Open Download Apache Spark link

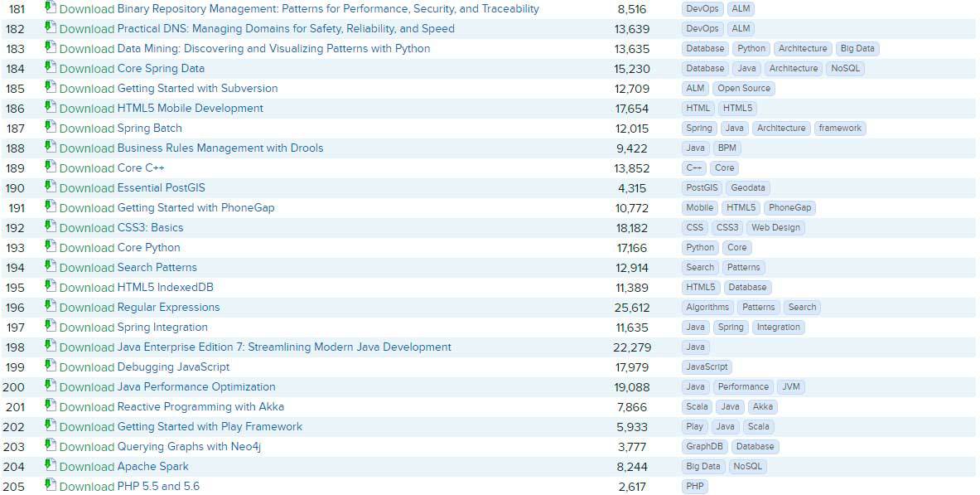[x=123, y=467]
